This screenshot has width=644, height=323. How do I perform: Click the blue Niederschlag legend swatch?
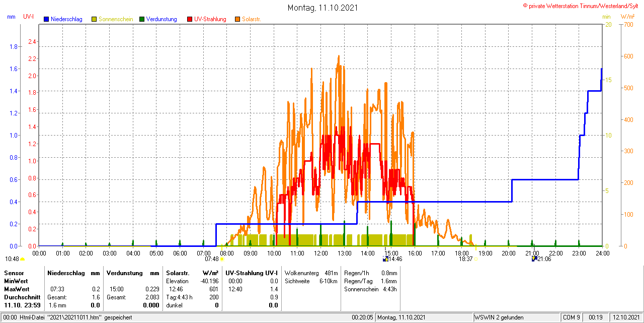[x=46, y=19]
